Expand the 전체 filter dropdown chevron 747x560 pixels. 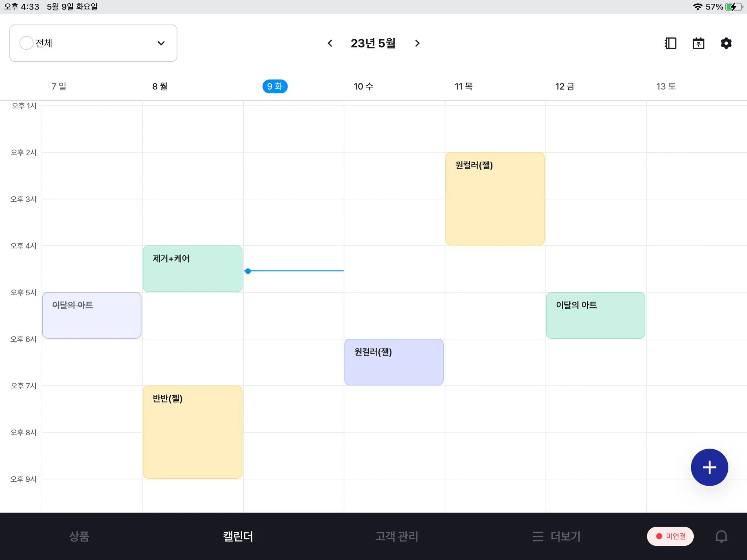point(161,43)
